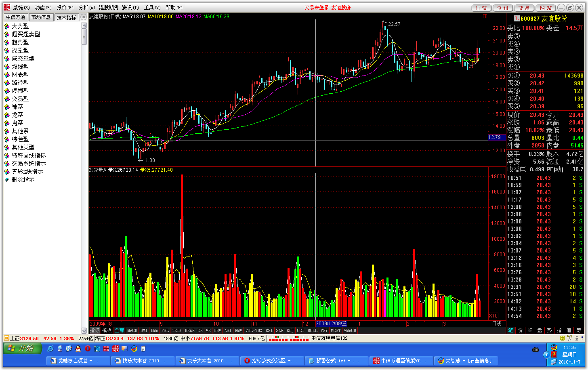Click the 资讯 button at top right

(503, 8)
